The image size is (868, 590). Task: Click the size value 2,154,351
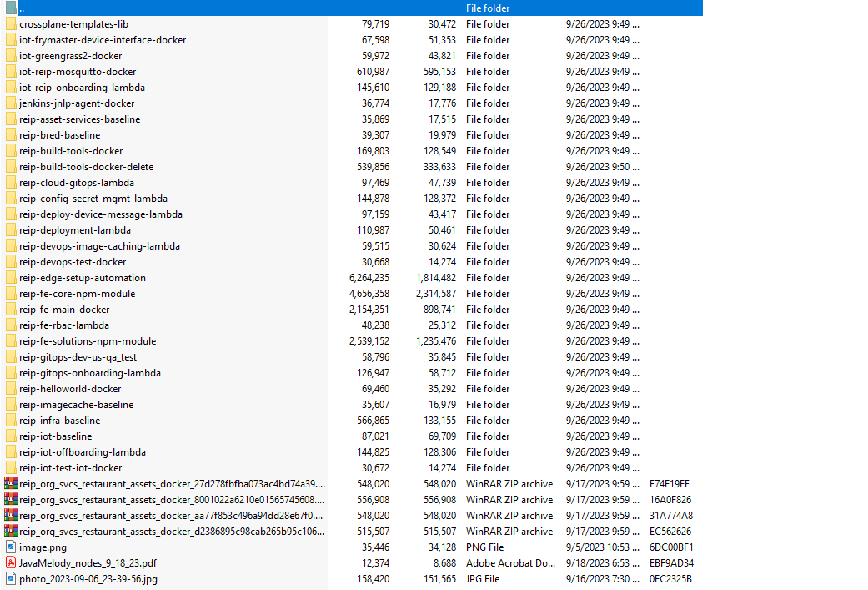(369, 310)
